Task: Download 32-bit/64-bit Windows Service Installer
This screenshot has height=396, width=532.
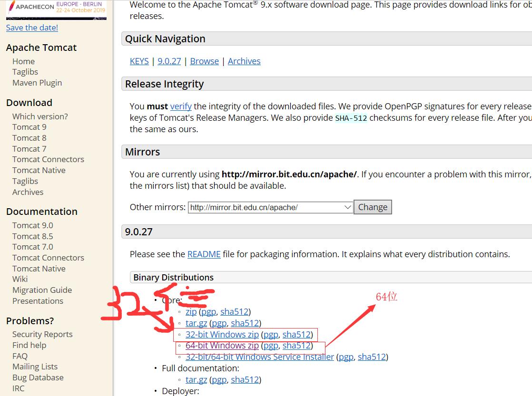Action: click(259, 357)
